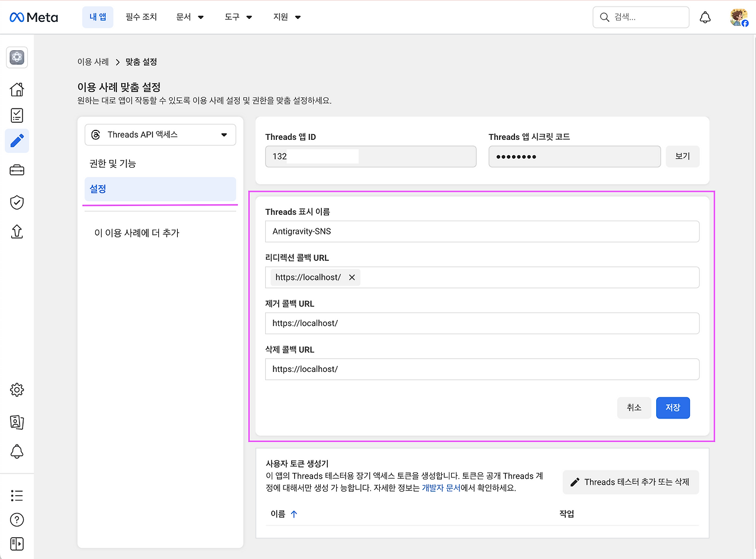The width and height of the screenshot is (756, 559).
Task: Open app settings gear near sidebar bottom
Action: (x=17, y=390)
